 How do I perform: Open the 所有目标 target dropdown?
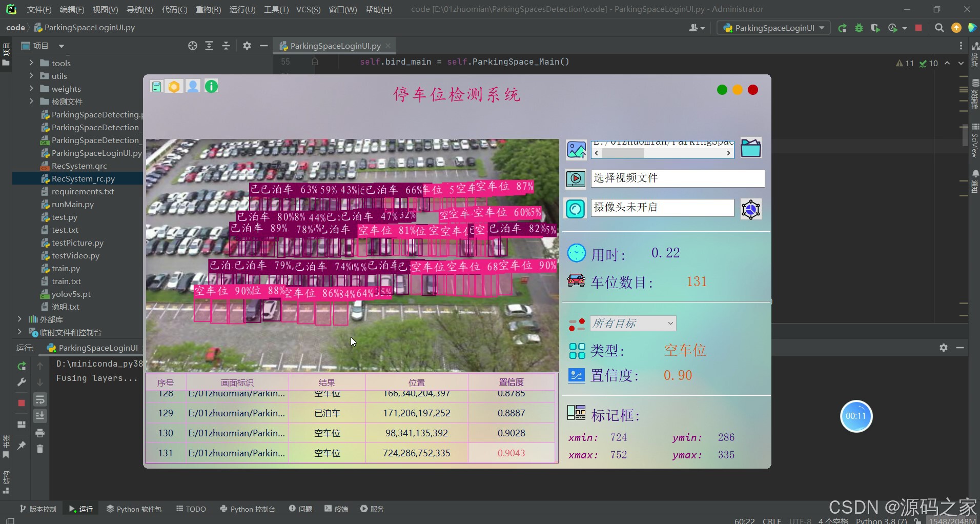tap(633, 324)
